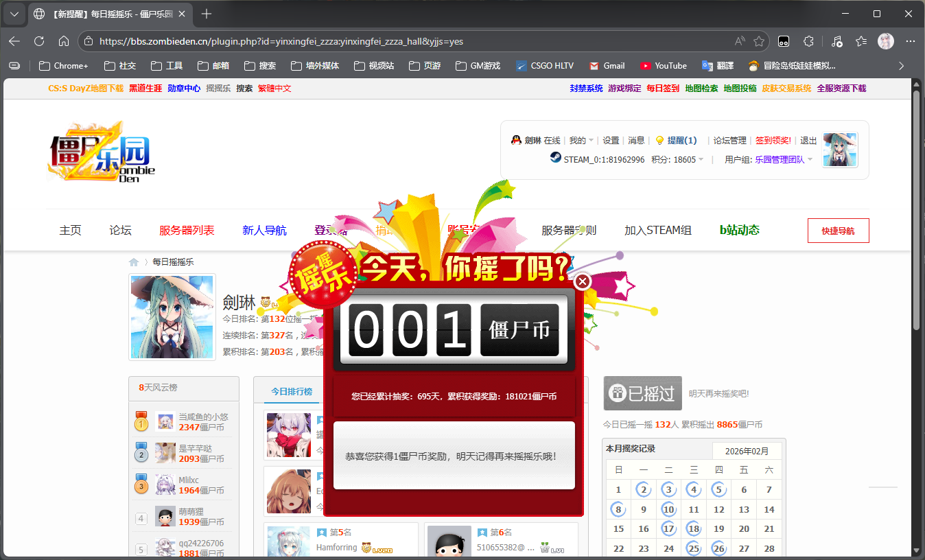925x560 pixels.
Task: Select day 18 in the 本月摇奖记录 calendar
Action: pos(694,528)
